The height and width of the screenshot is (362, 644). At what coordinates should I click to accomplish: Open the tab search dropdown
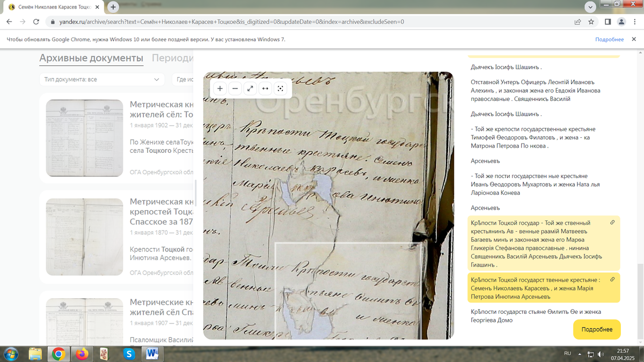tap(590, 7)
